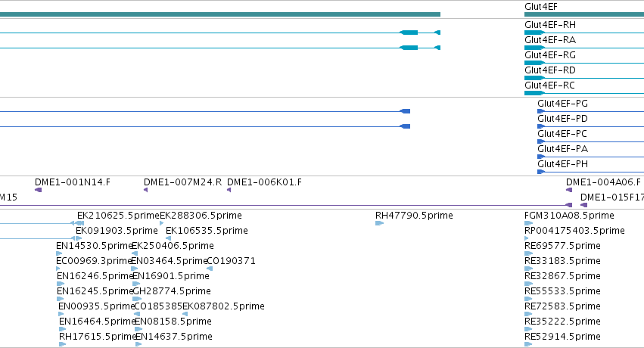This screenshot has height=348, width=644.
Task: Select the EK288306.5prime EST arrow
Action: 161,223
